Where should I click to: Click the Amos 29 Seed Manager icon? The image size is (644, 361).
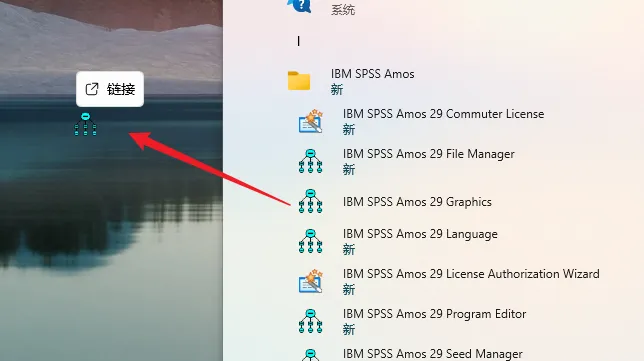(310, 355)
